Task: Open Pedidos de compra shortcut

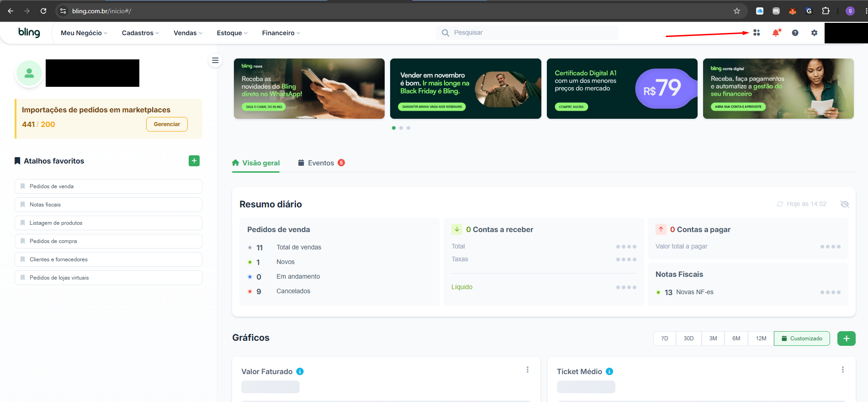Action: tap(108, 241)
